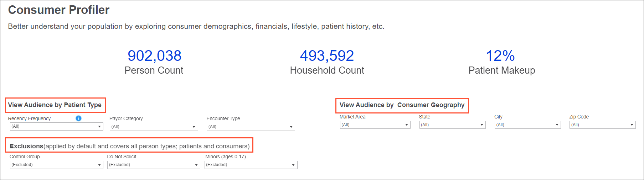
Task: Click the Recency Frequency info icon
Action: click(x=78, y=118)
